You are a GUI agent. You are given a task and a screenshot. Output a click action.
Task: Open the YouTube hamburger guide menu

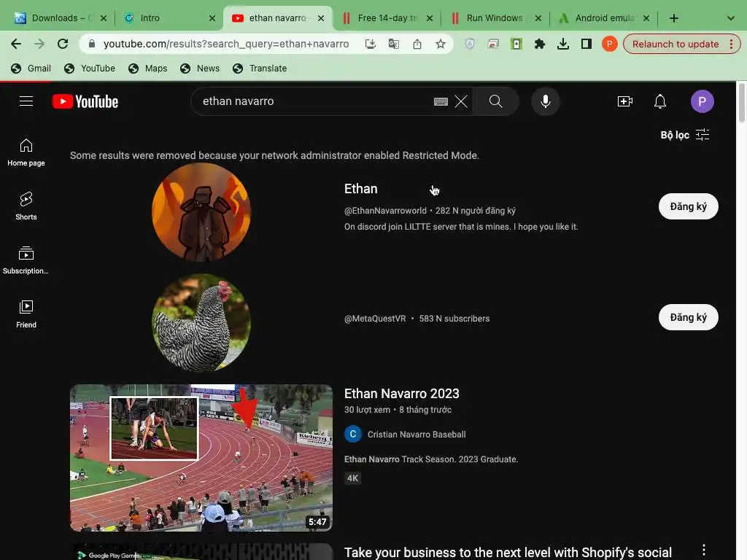(x=26, y=101)
